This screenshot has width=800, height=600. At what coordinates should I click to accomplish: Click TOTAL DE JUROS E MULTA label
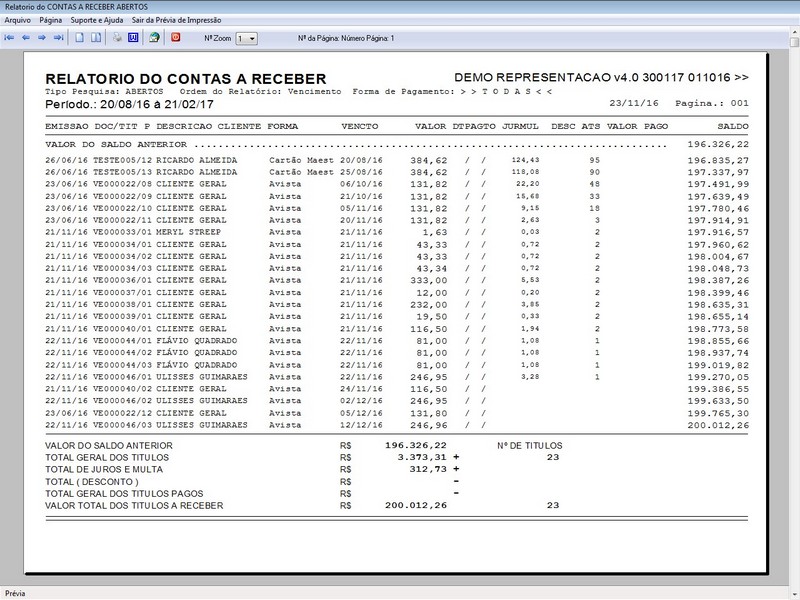(104, 470)
